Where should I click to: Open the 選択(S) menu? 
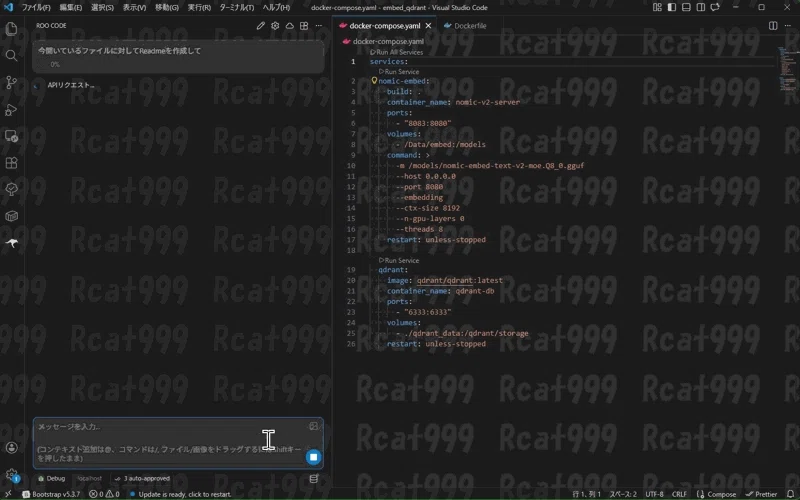click(102, 8)
